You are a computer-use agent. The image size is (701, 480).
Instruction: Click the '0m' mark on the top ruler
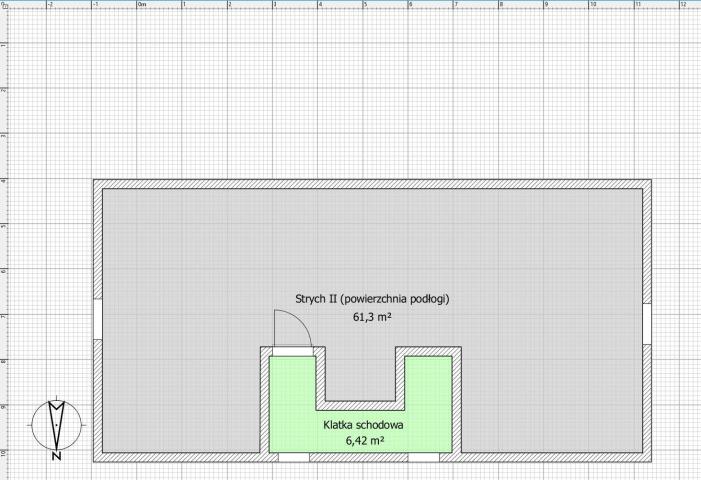pos(142,4)
